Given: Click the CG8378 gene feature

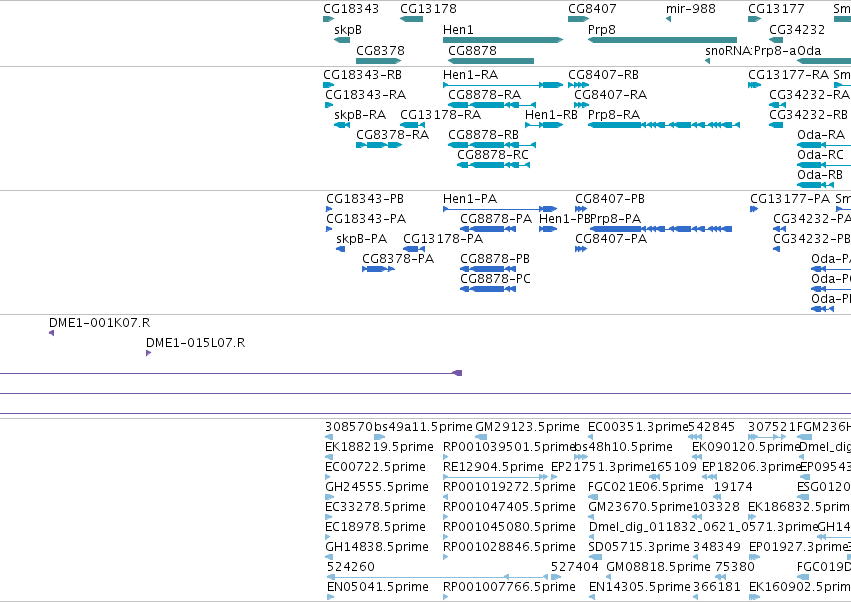Looking at the screenshot, I should [378, 61].
